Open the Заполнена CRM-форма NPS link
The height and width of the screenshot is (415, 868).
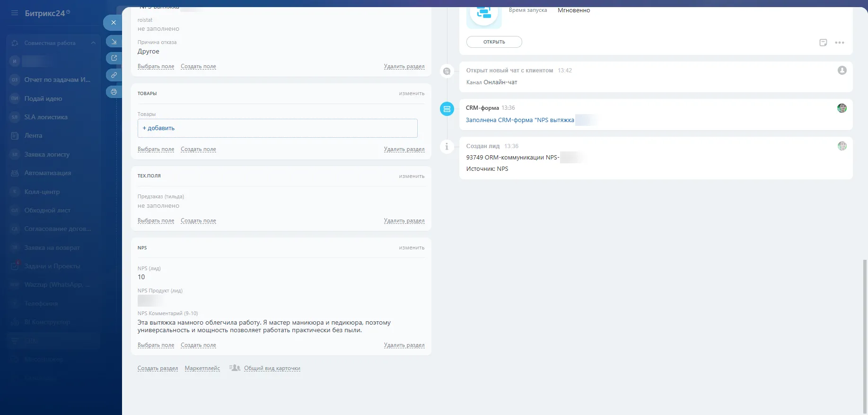click(x=519, y=120)
